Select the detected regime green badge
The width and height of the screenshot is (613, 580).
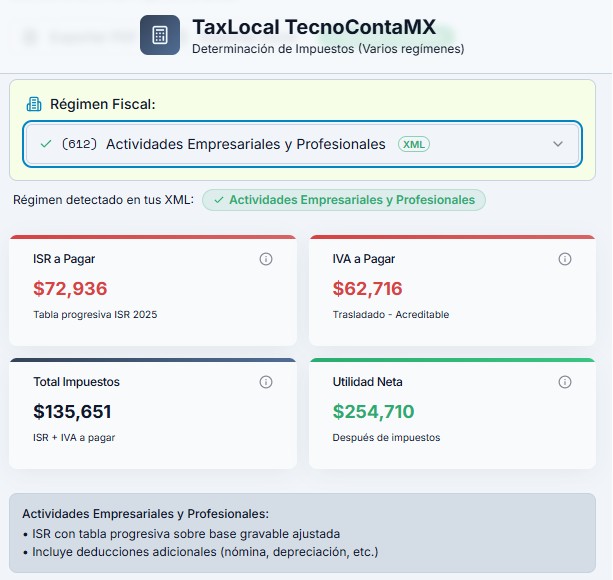click(x=344, y=200)
